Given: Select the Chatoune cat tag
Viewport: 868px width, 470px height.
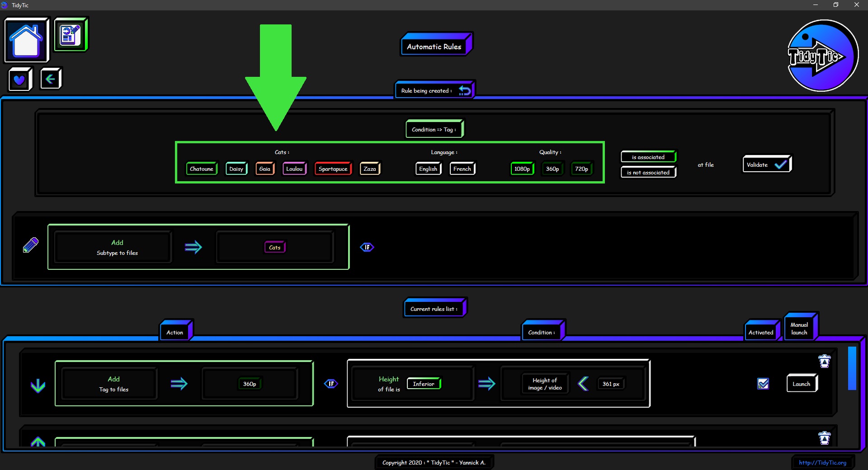Looking at the screenshot, I should click(201, 169).
